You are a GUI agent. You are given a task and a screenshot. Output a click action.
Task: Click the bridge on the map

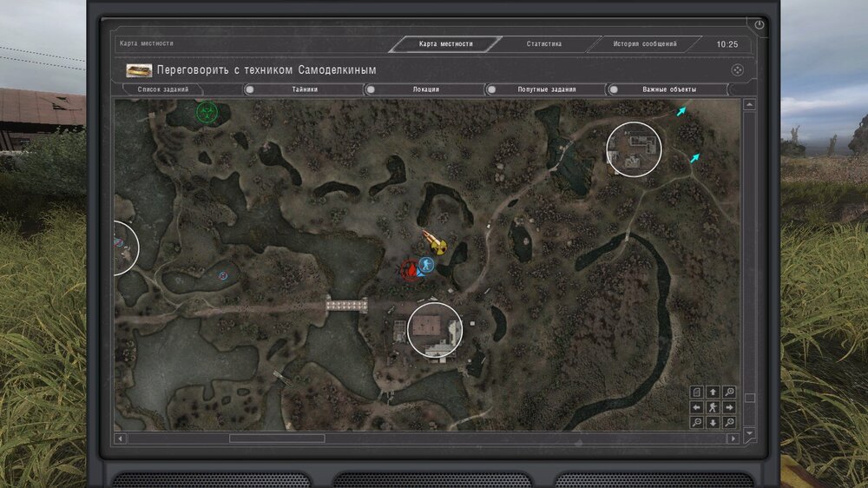point(346,305)
